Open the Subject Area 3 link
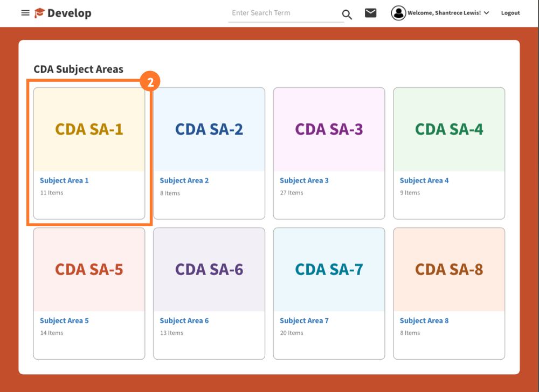Screen dimensions: 539x392 click(304, 180)
